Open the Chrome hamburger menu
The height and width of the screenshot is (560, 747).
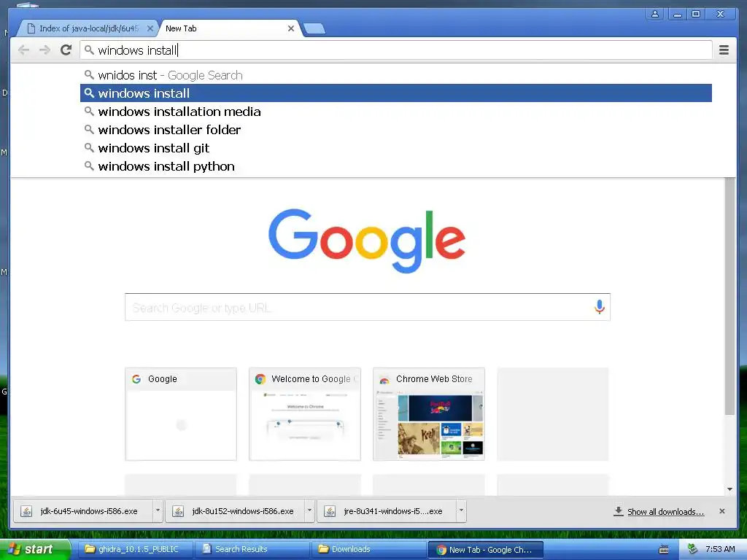tap(724, 50)
